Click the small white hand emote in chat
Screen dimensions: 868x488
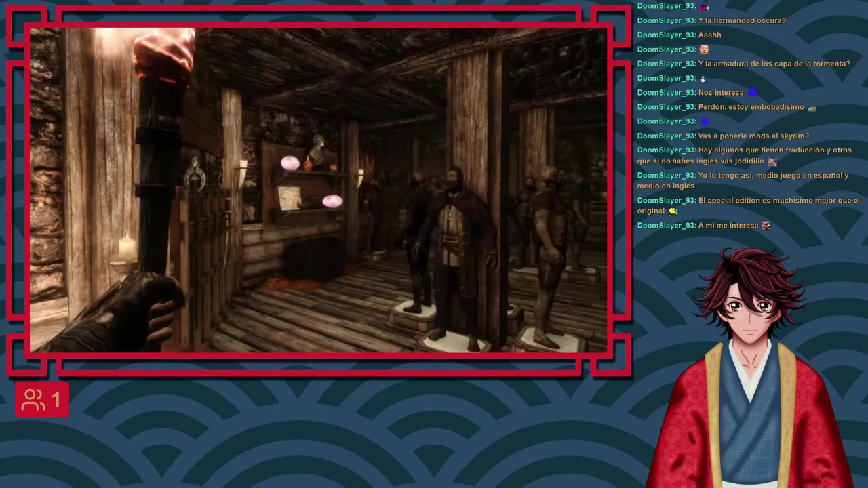[x=703, y=79]
